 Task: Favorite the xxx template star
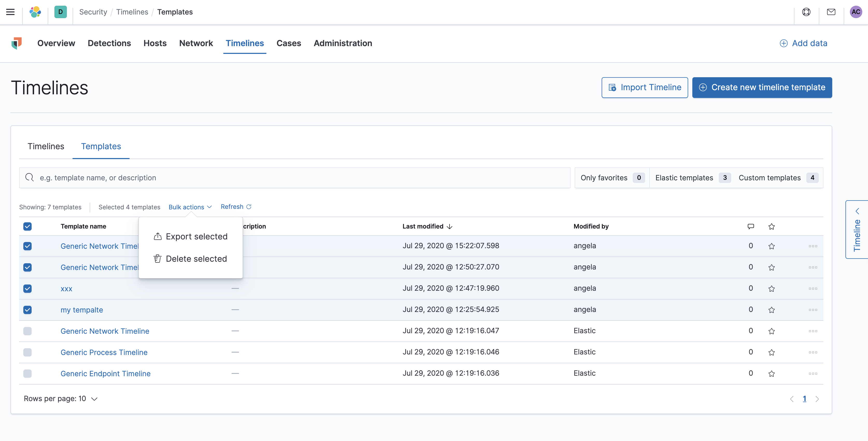pos(771,289)
